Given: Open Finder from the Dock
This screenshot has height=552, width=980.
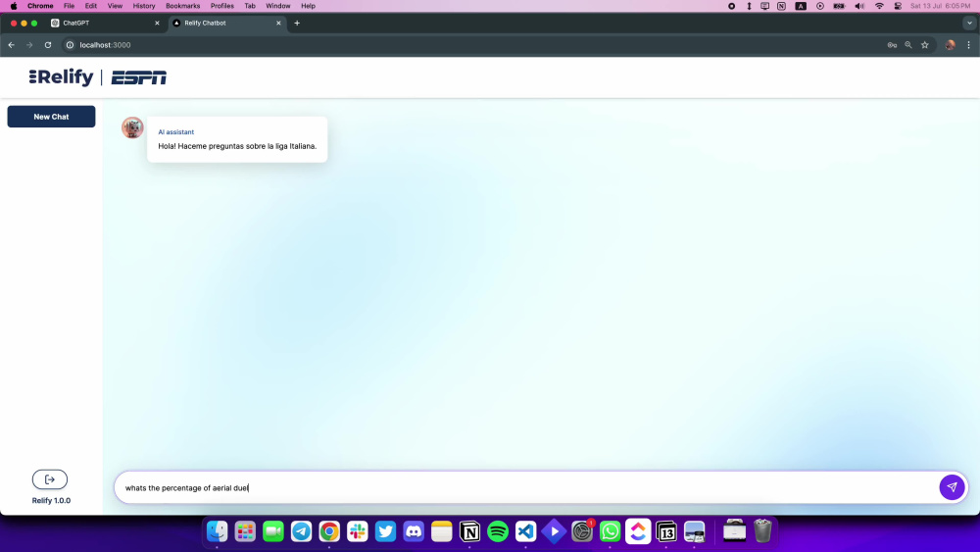Looking at the screenshot, I should tap(217, 531).
